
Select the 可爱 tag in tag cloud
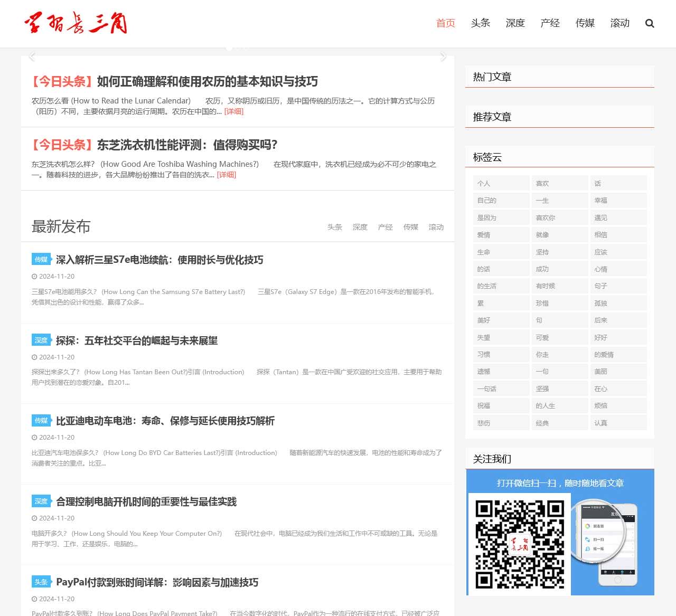[x=560, y=337]
